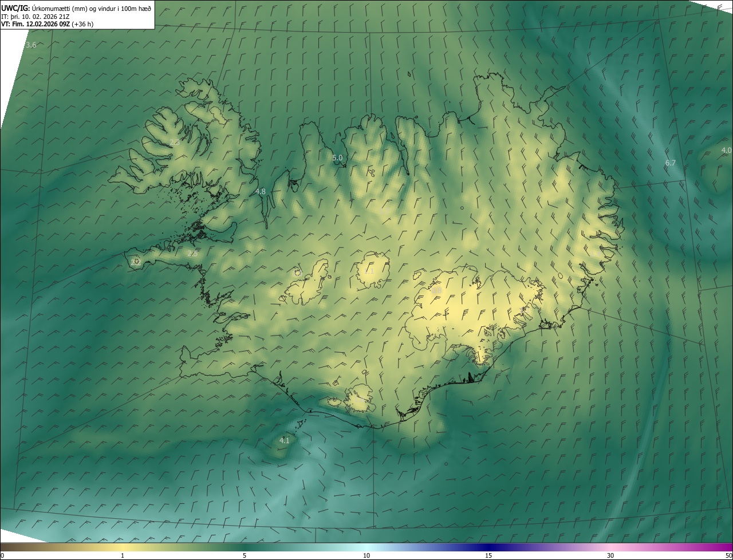Click tick label 15 on the color scale
The image size is (733, 560).
pos(488,555)
